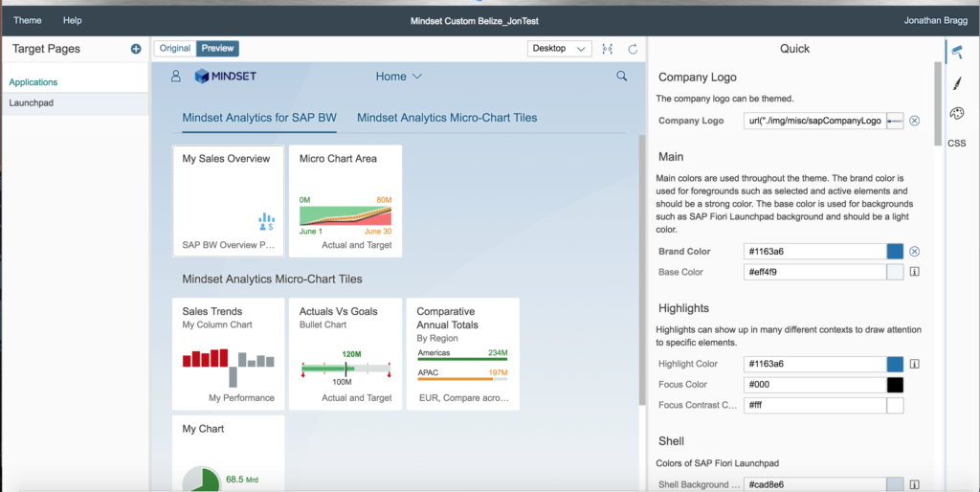Image resolution: width=980 pixels, height=492 pixels.
Task: Show info for Base Color
Action: (x=914, y=272)
